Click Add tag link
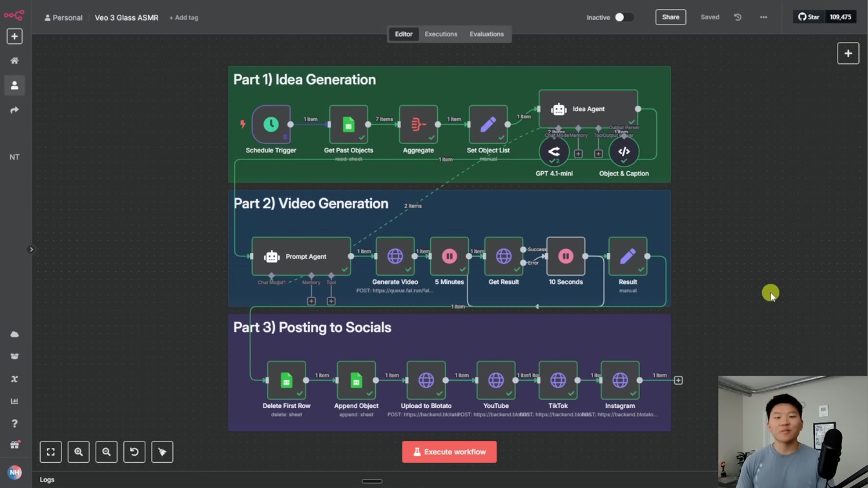The width and height of the screenshot is (868, 488). [x=183, y=17]
